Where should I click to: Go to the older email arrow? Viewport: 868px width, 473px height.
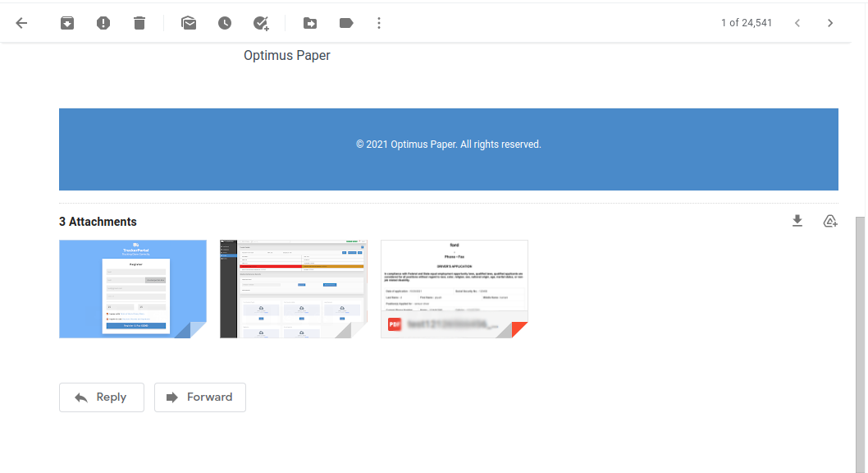pos(829,23)
